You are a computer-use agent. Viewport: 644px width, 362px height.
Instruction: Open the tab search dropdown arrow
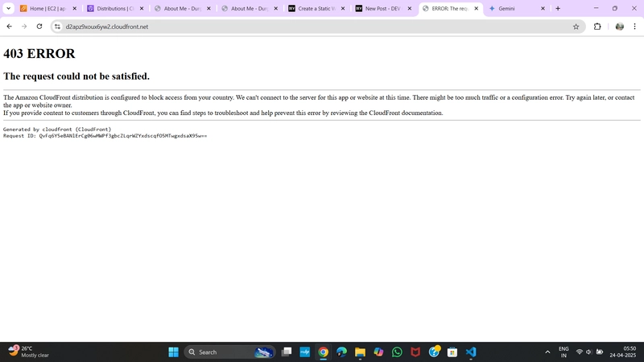(8, 8)
